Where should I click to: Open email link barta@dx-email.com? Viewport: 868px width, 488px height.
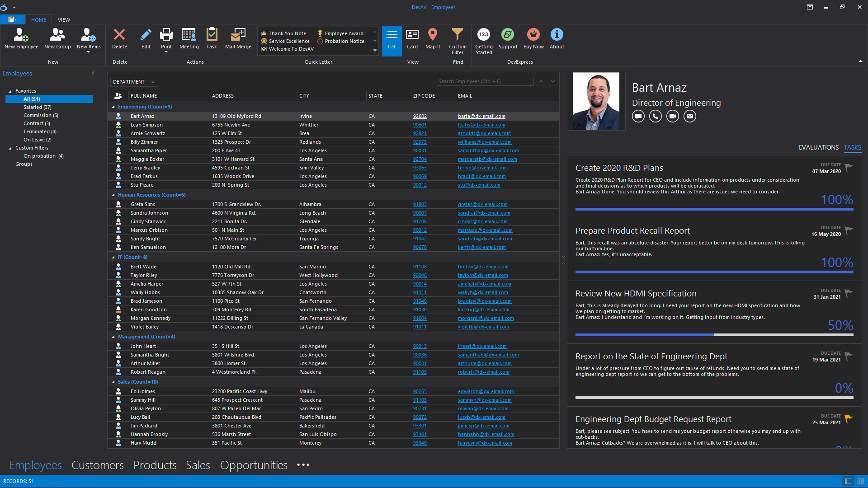click(x=481, y=117)
